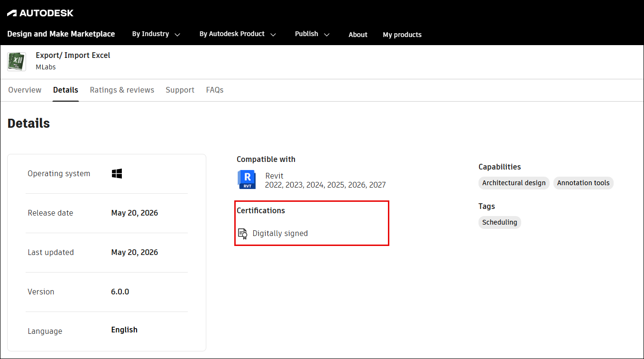The height and width of the screenshot is (359, 644).
Task: Click the Release date value May 20, 2026
Action: 135,213
